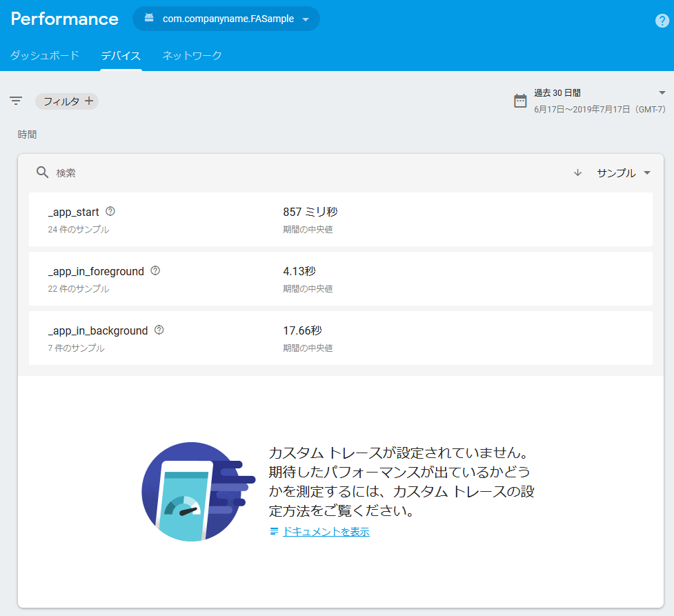This screenshot has height=616, width=674.
Task: Select the デバイス tab
Action: 120,57
